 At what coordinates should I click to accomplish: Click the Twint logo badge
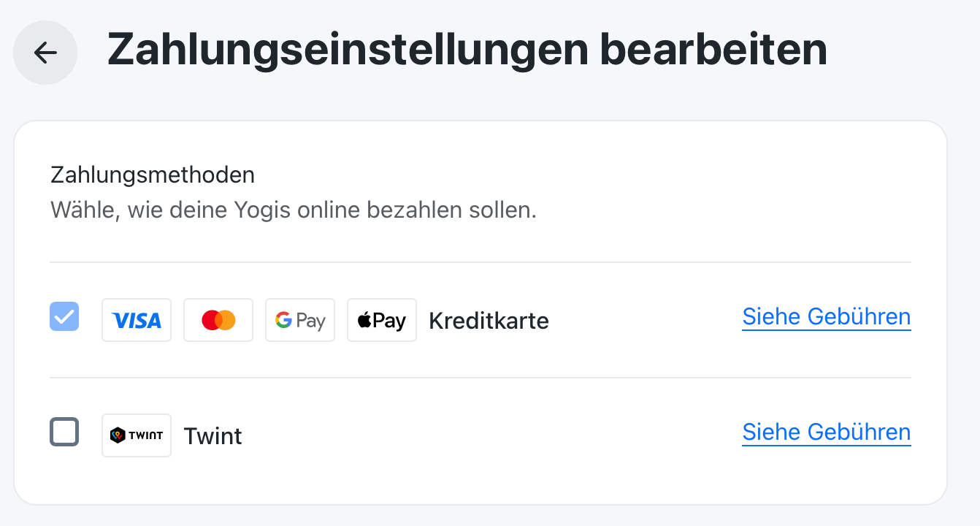pos(137,435)
